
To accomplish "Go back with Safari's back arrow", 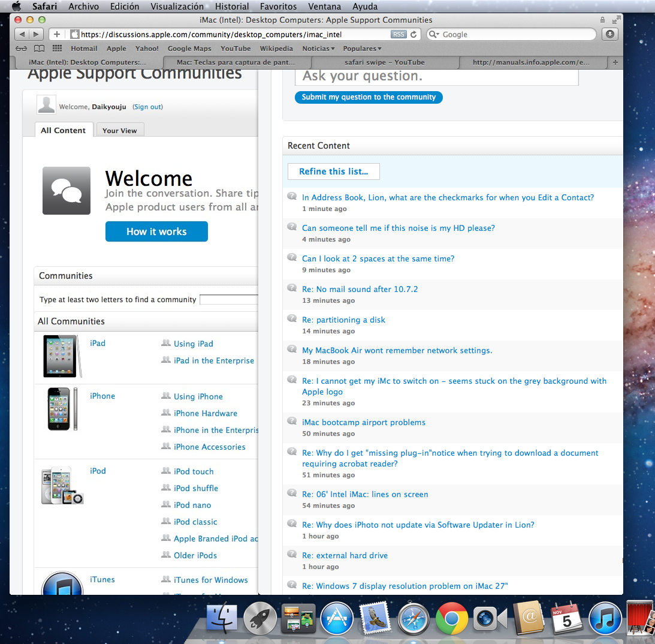I will pyautogui.click(x=22, y=34).
